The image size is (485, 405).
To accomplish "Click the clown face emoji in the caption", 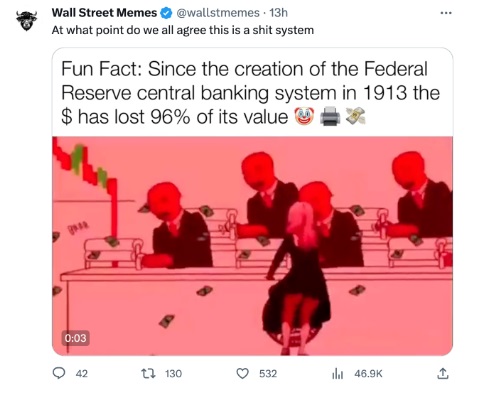I will point(304,116).
